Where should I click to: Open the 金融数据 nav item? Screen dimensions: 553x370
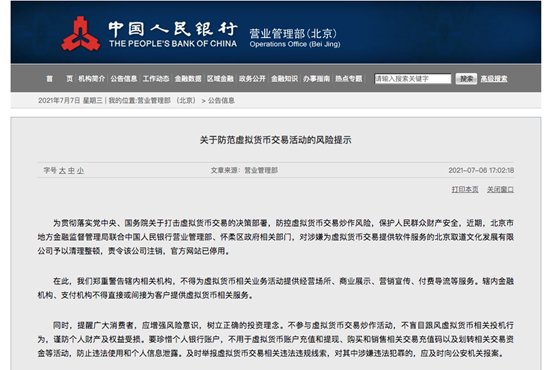[188, 79]
